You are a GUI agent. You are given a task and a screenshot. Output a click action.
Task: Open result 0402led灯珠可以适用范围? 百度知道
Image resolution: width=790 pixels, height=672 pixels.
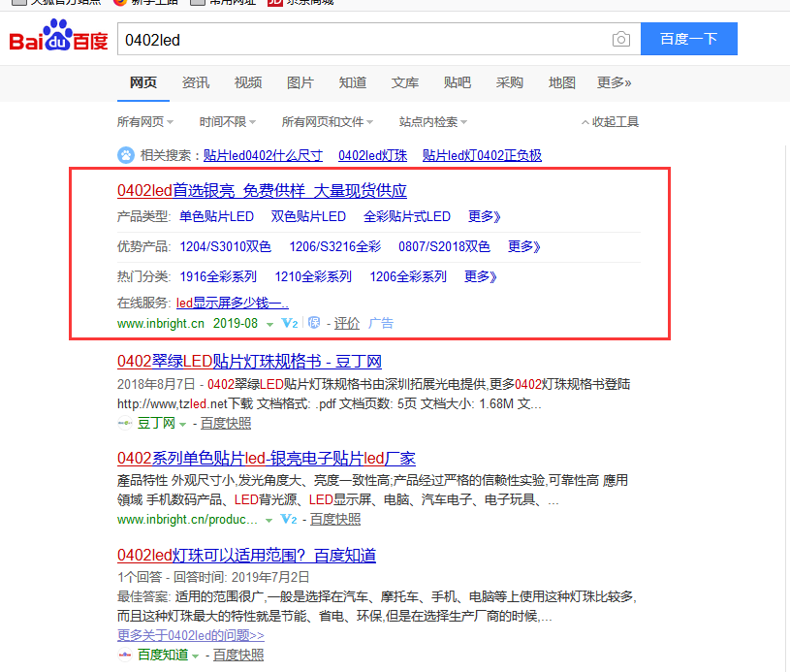(247, 556)
